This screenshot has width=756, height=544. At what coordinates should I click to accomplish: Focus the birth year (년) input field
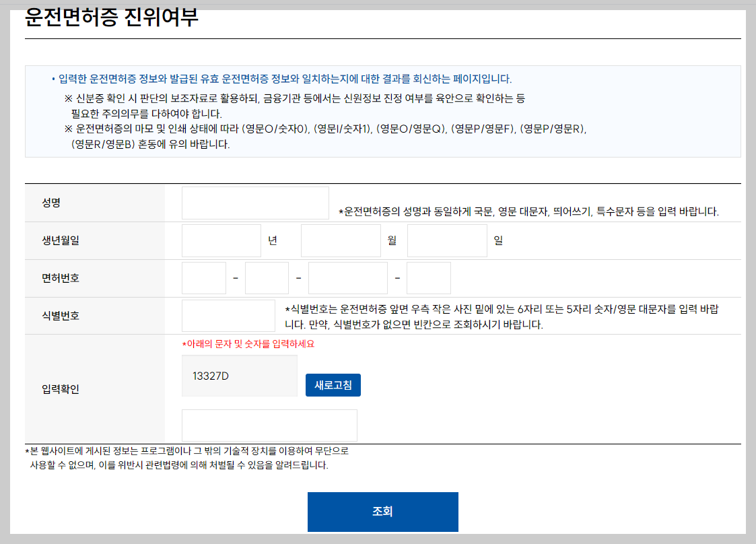(x=221, y=240)
